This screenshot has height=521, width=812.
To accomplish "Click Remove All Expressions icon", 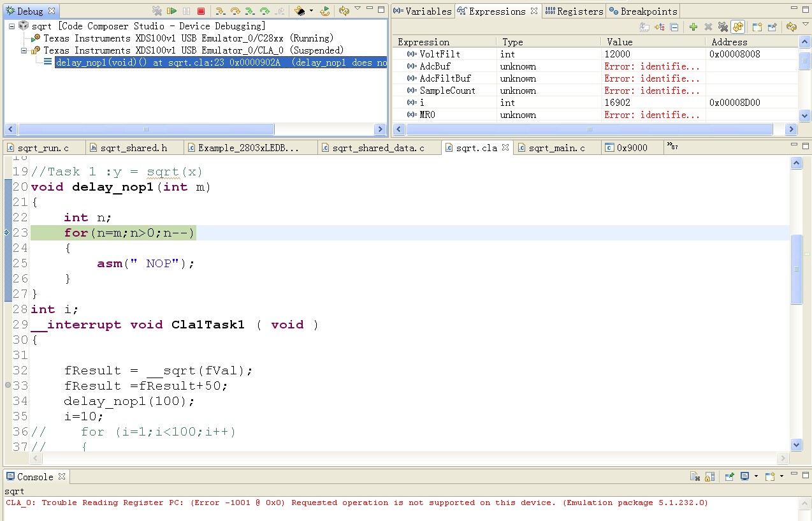I will 723,27.
